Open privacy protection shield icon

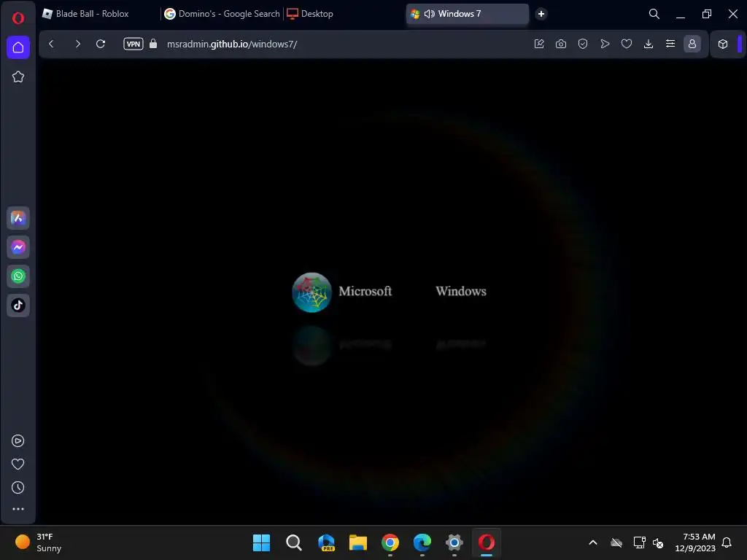(x=583, y=44)
